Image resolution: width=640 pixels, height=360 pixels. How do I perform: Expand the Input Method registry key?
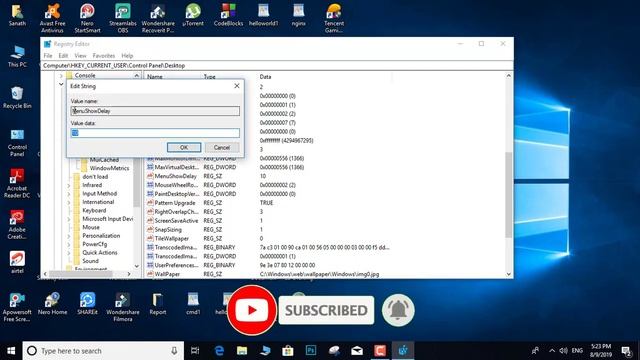69,193
